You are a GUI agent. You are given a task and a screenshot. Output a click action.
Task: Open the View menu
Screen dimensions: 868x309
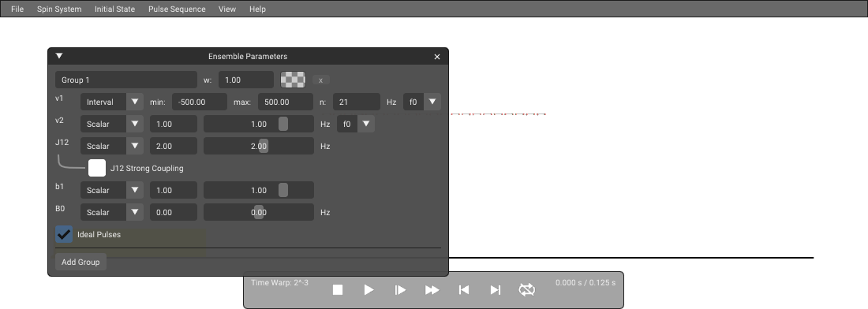[x=227, y=9]
